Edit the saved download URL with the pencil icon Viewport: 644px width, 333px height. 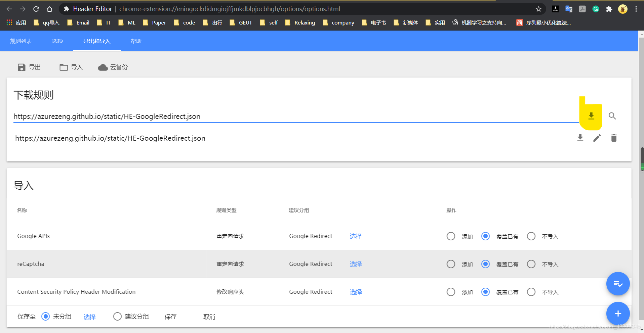[x=597, y=138]
